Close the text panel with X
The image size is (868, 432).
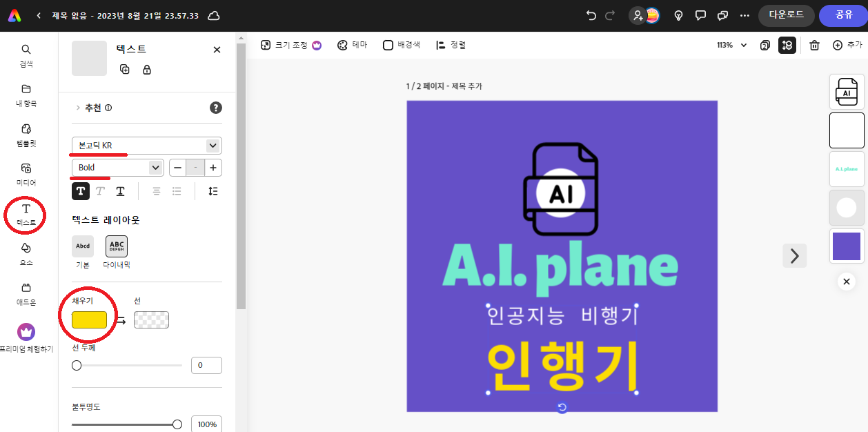tap(217, 50)
